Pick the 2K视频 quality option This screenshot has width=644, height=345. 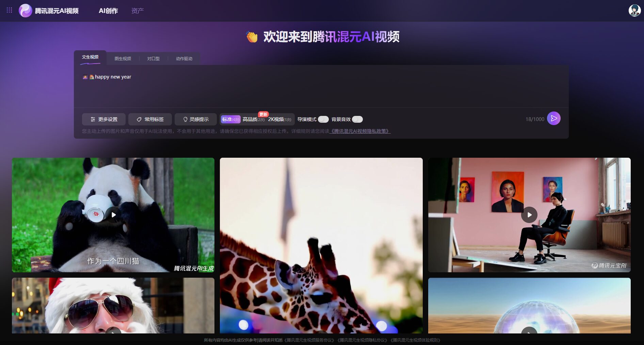click(279, 119)
